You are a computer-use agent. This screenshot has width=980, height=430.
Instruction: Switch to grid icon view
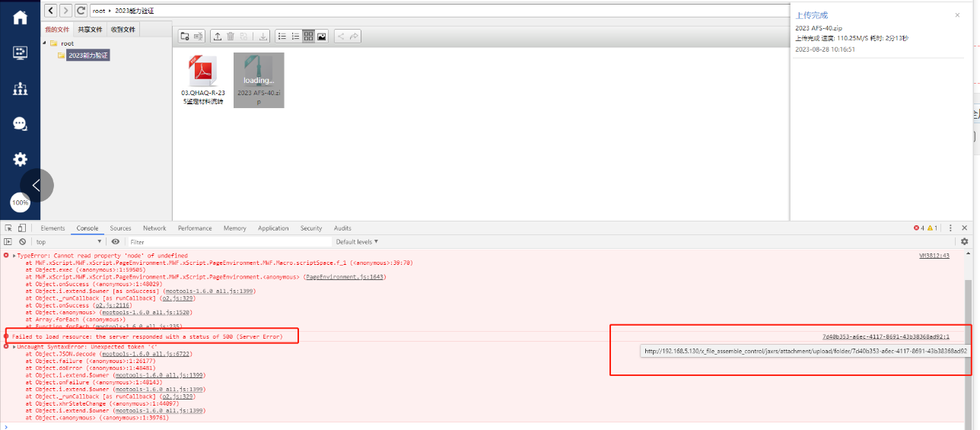pyautogui.click(x=308, y=37)
